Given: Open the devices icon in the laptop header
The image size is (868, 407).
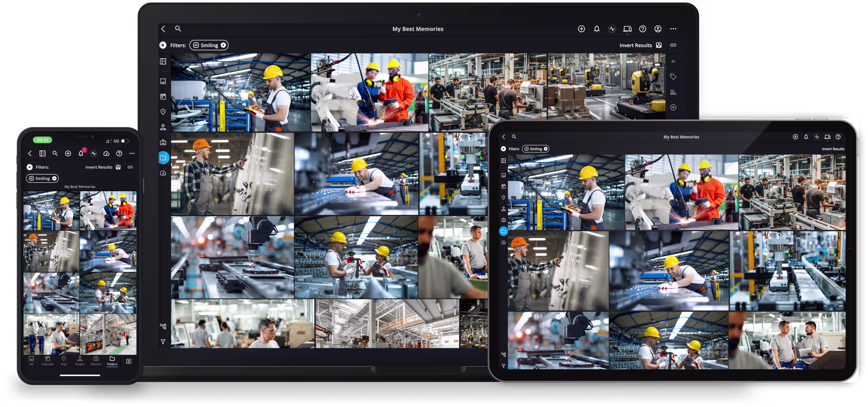Looking at the screenshot, I should [627, 29].
